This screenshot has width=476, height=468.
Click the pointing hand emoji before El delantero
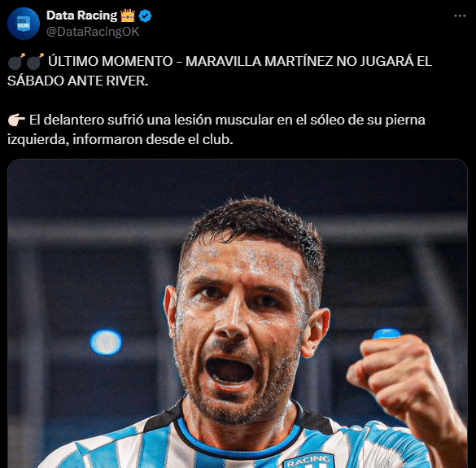(x=16, y=120)
